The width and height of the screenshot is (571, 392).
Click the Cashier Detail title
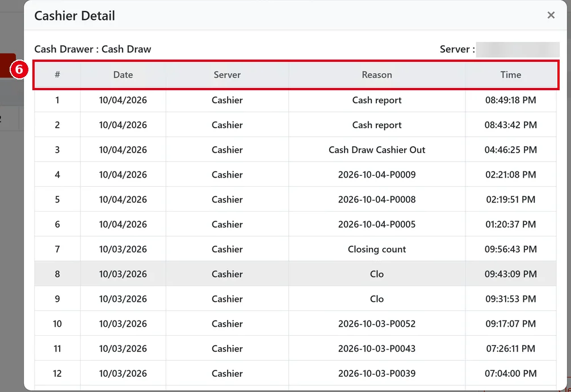tap(75, 16)
